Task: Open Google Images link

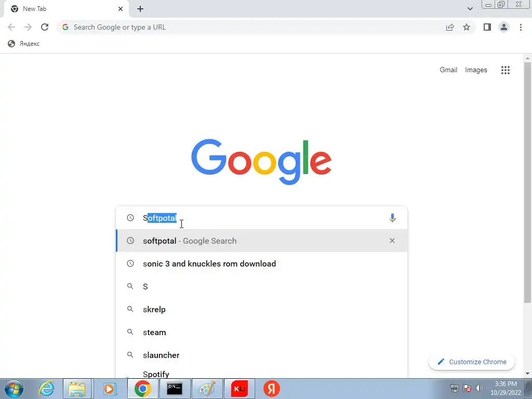Action: click(x=476, y=70)
